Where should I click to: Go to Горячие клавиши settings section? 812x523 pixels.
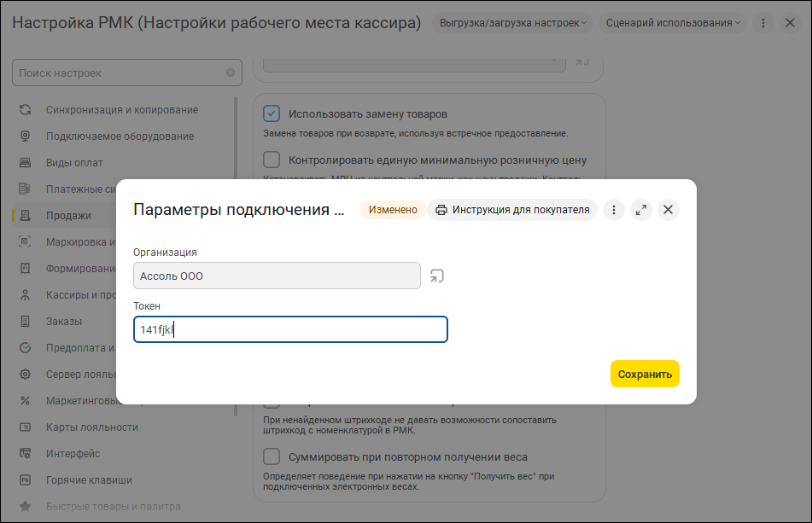click(89, 480)
